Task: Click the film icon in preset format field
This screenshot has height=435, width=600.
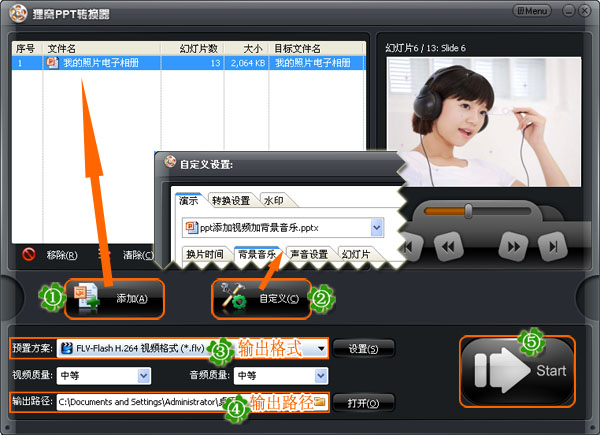Action: pos(67,348)
